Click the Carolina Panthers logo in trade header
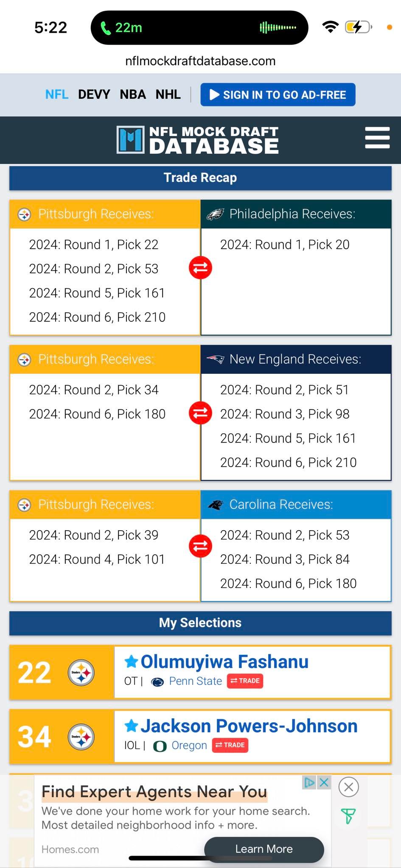The height and width of the screenshot is (868, 401). coord(216,505)
